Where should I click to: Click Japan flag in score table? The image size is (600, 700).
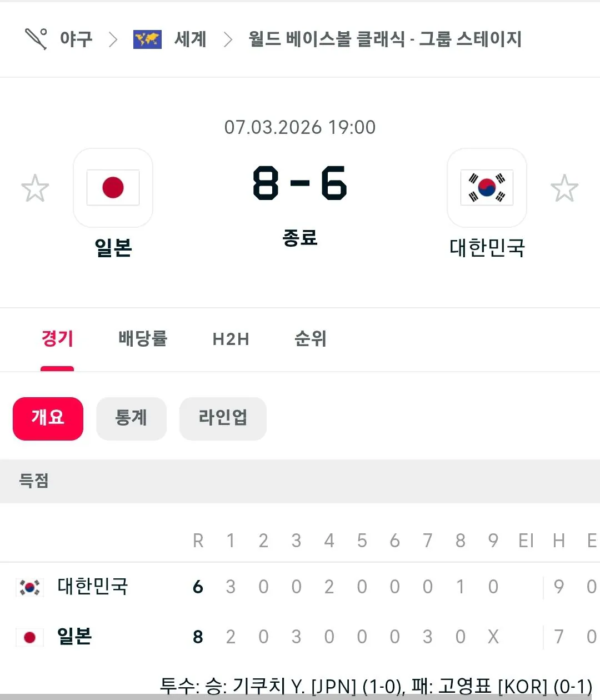[x=30, y=637]
